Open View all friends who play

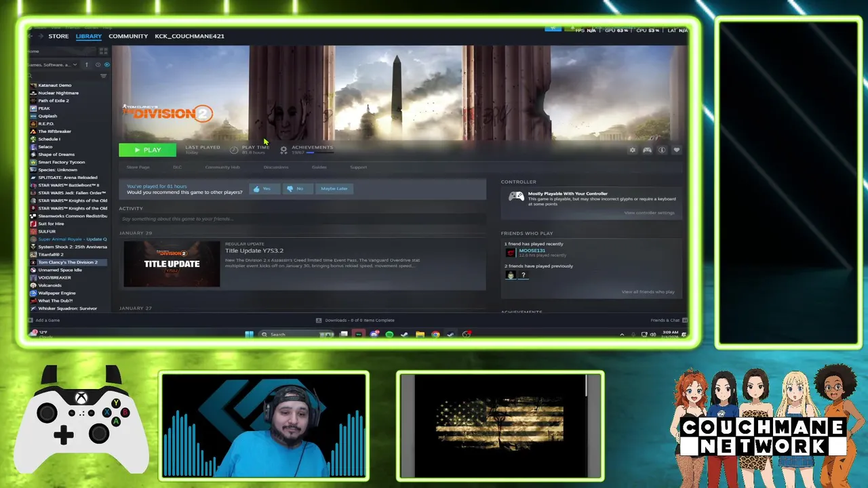click(648, 292)
